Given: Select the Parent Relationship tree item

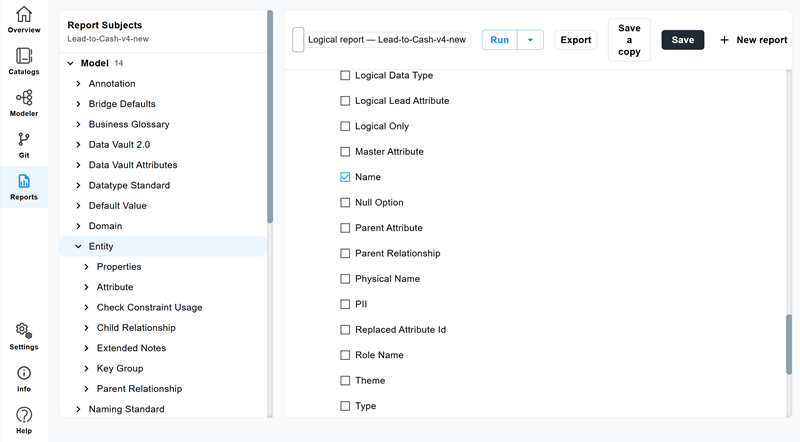Looking at the screenshot, I should click(x=139, y=389).
